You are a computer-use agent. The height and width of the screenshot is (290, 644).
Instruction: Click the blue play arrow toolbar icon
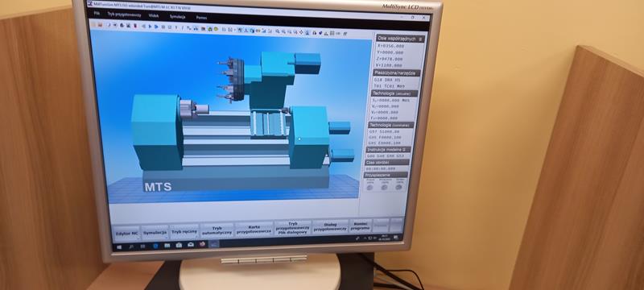point(150,27)
